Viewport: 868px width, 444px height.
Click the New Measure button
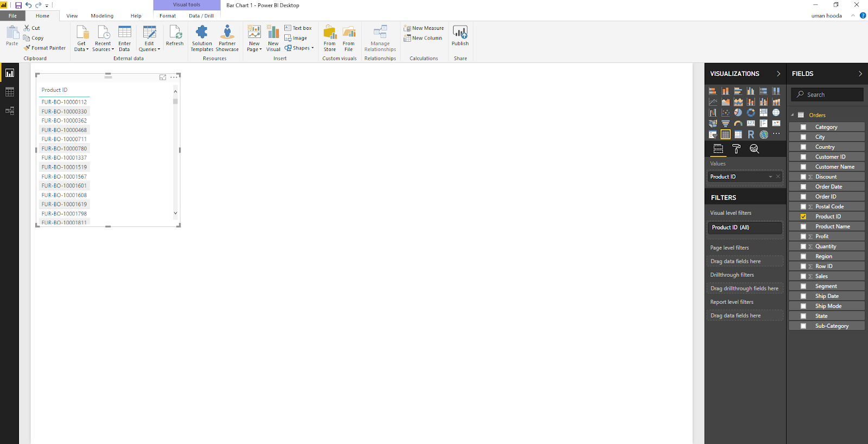[424, 28]
